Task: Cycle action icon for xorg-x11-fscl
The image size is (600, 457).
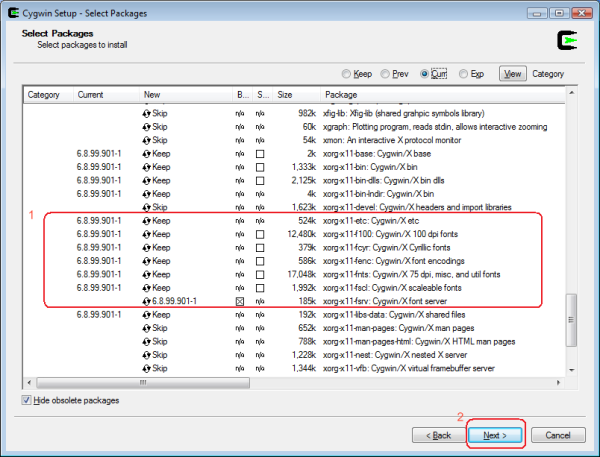Action: [147, 288]
